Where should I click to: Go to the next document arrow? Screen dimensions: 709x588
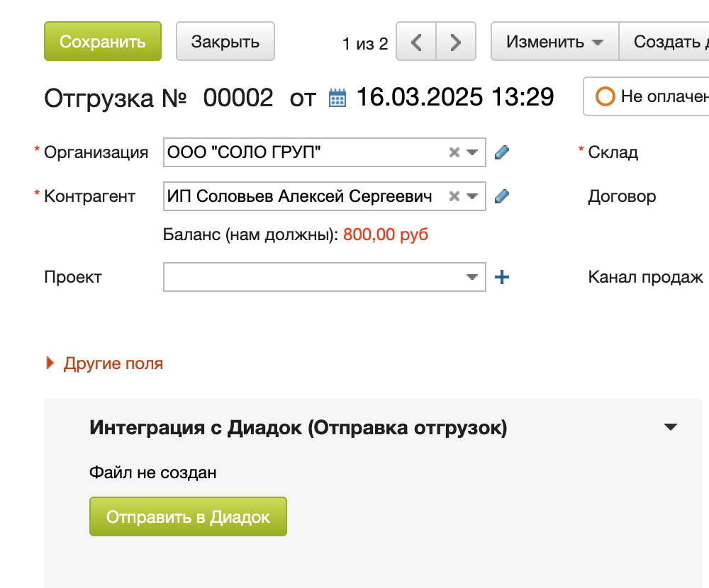(457, 43)
